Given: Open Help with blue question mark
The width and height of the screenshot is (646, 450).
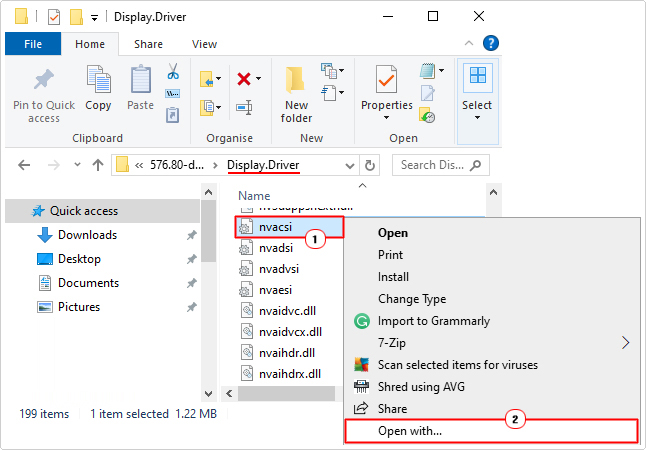Looking at the screenshot, I should click(491, 43).
